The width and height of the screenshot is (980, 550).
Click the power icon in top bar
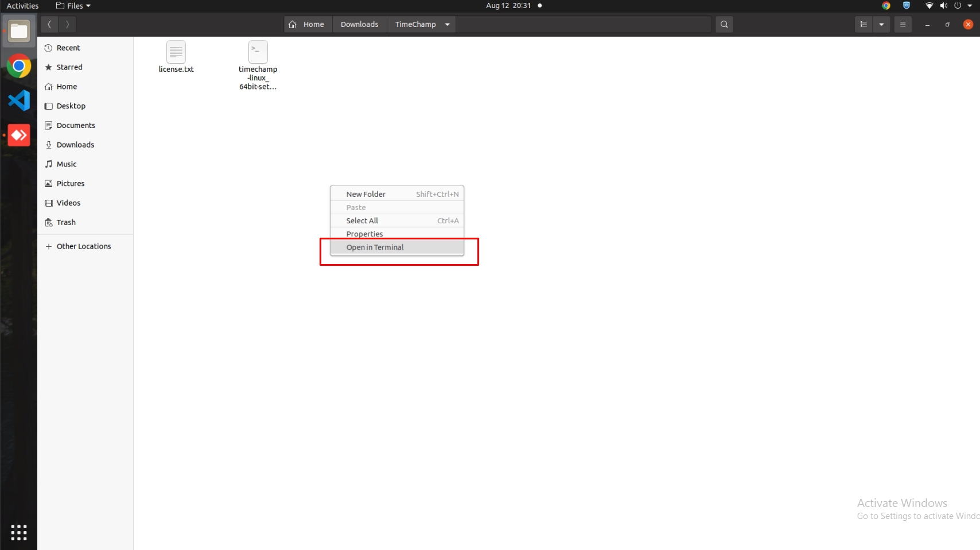(x=958, y=6)
